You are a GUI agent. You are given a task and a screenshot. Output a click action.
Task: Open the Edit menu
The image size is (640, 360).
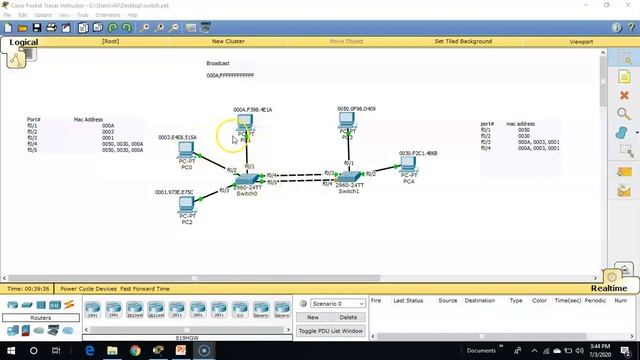point(22,15)
